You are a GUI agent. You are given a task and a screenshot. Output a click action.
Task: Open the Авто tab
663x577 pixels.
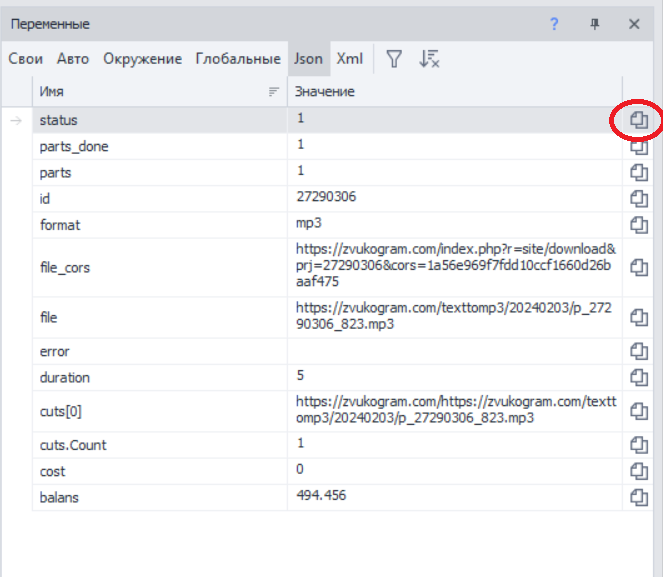tap(73, 59)
